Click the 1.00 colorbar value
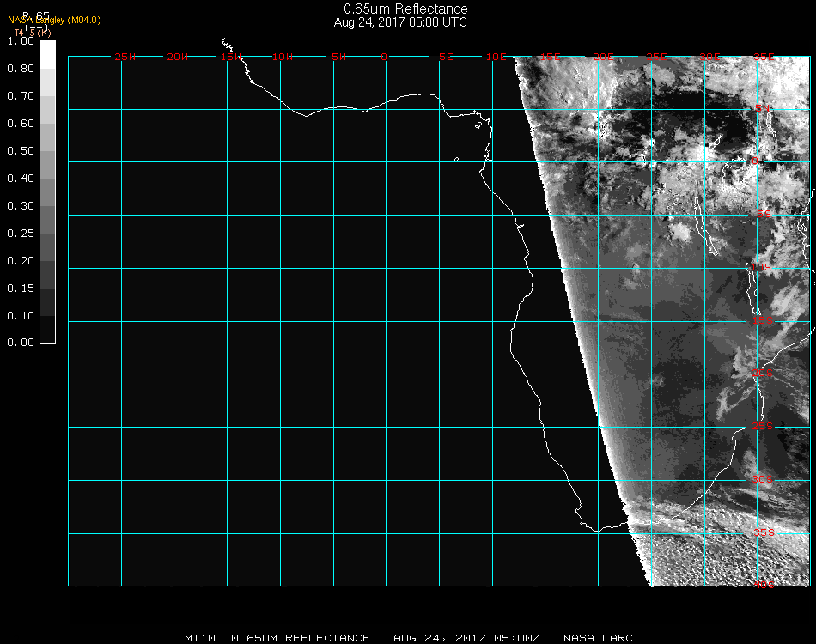This screenshot has width=816, height=644. (21, 41)
